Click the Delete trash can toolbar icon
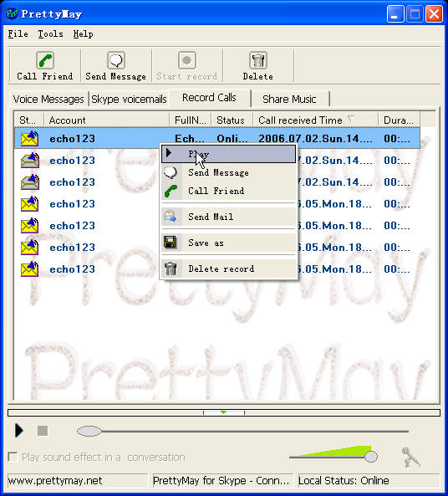 coord(258,60)
